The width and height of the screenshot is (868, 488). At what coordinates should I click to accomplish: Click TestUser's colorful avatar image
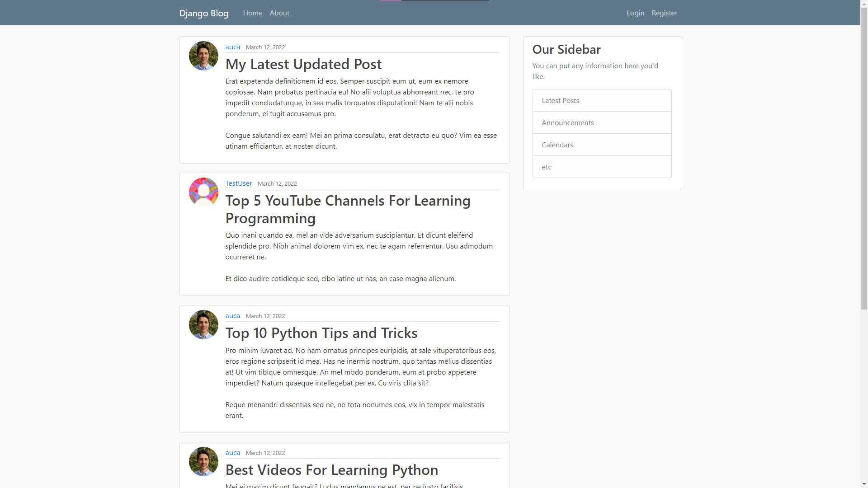pos(203,192)
